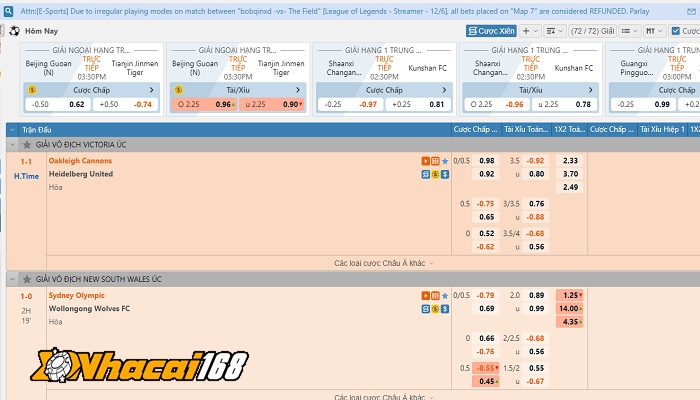The width and height of the screenshot is (700, 400).
Task: Select Sydney Olympic handicap odds -0.79
Action: (x=486, y=296)
